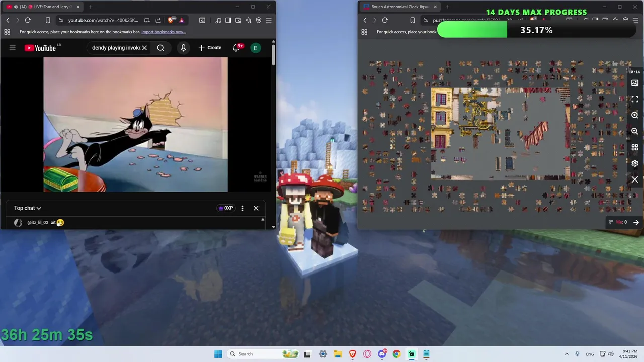The height and width of the screenshot is (362, 644).
Task: Click the puzzle next arrow button
Action: click(x=636, y=222)
